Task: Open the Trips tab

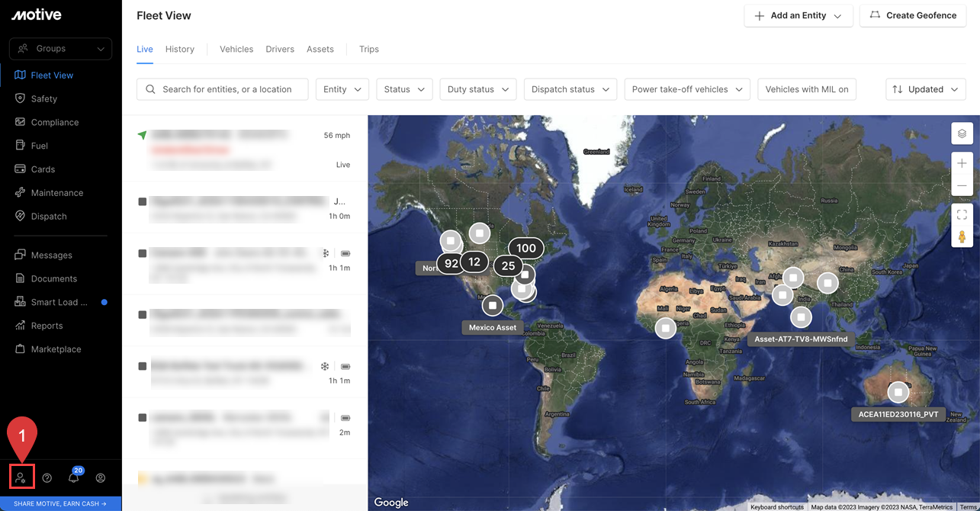Action: pos(369,49)
